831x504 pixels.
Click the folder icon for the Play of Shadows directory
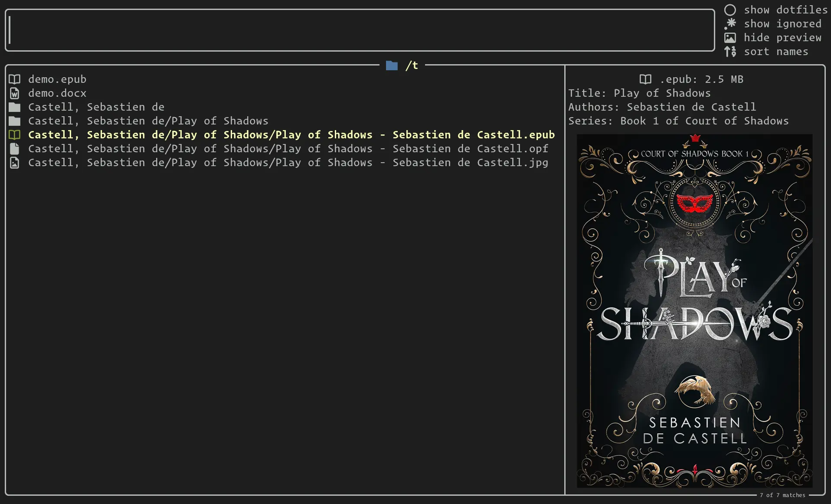click(x=15, y=121)
